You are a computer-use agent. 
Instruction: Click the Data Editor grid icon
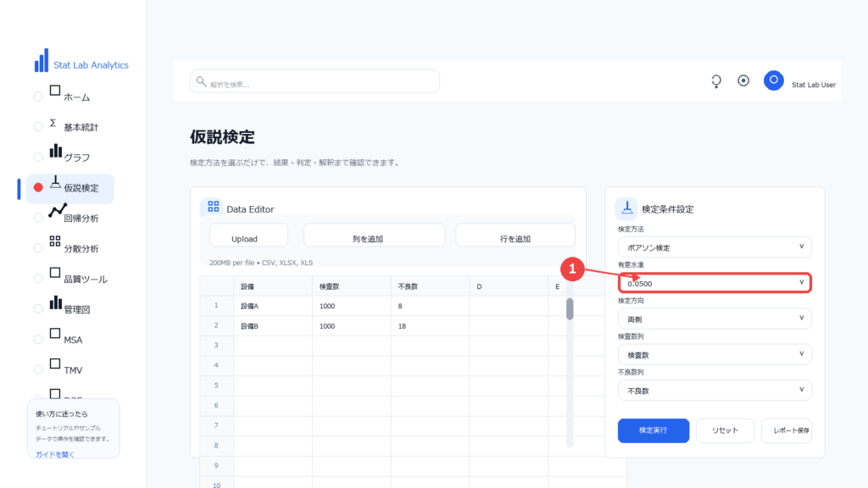click(213, 207)
